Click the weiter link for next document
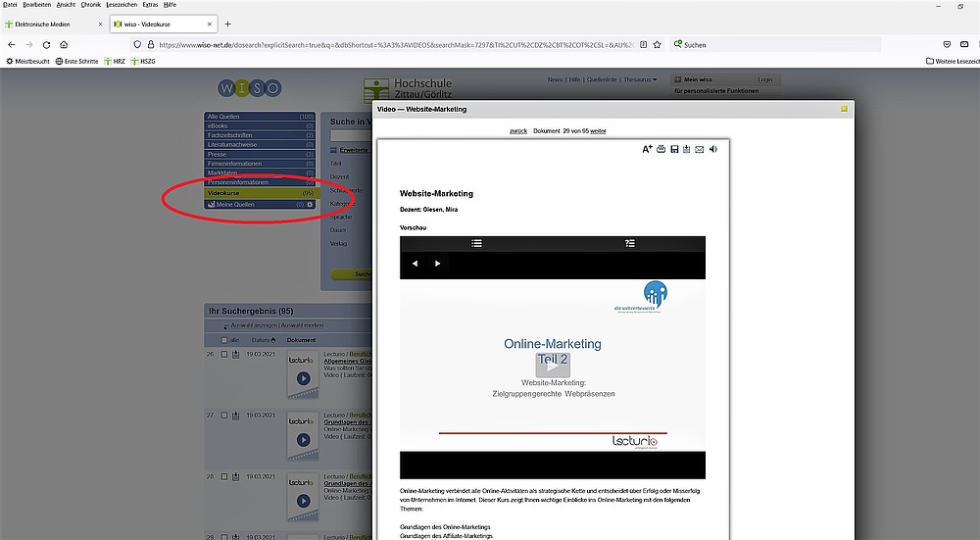The width and height of the screenshot is (980, 540). tap(598, 130)
